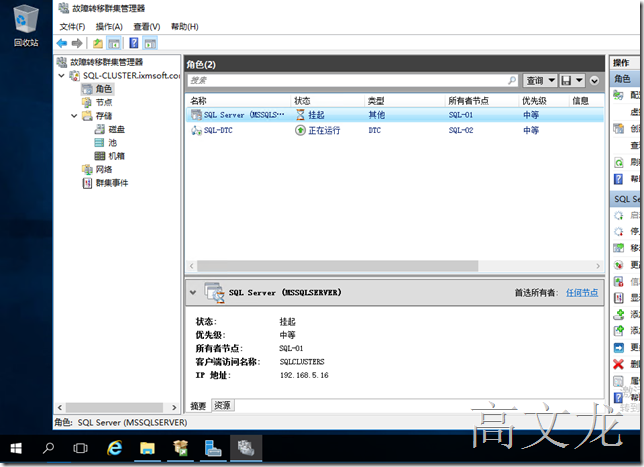Open the save query dropdown arrow
Image resolution: width=644 pixels, height=467 pixels.
point(579,81)
